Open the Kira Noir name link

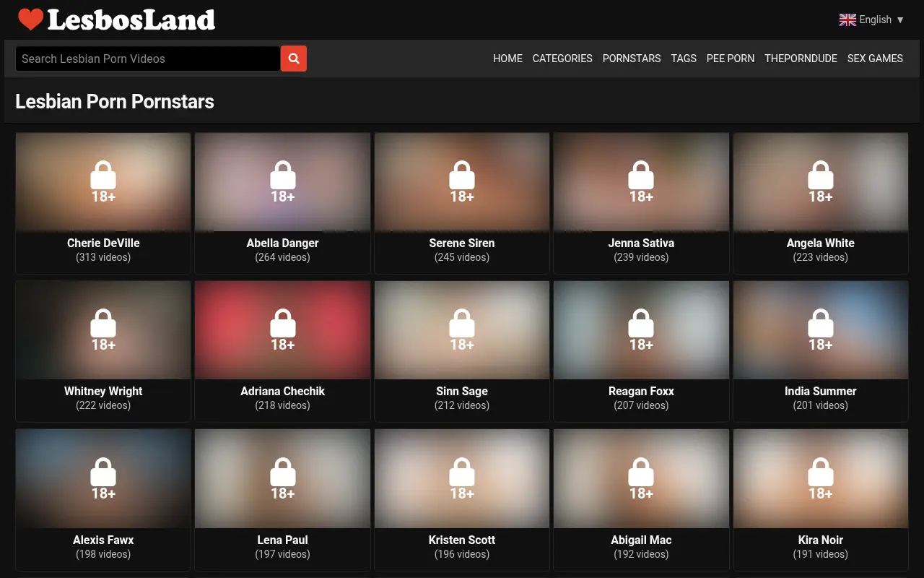click(821, 540)
